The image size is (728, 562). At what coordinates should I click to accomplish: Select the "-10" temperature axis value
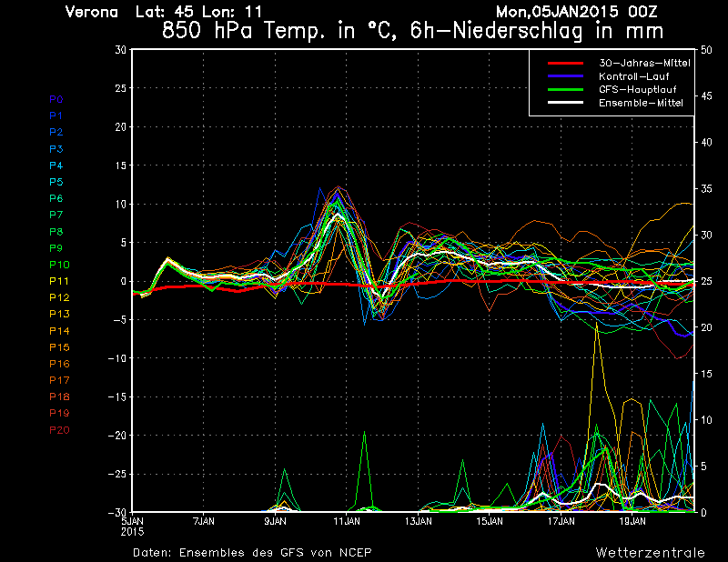click(116, 358)
